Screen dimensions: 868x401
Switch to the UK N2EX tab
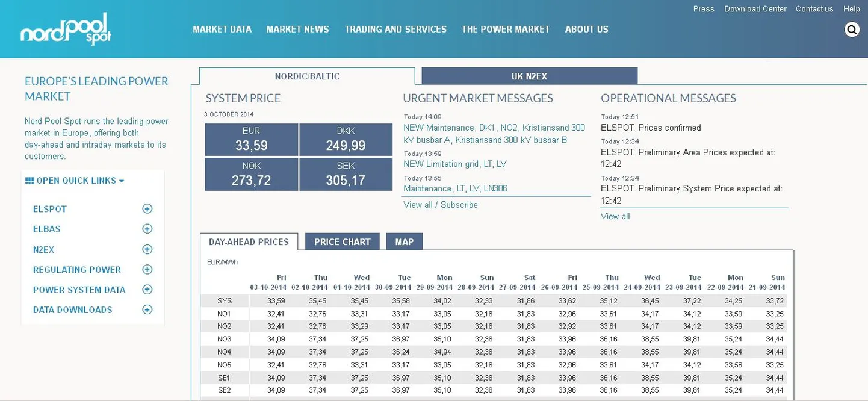pyautogui.click(x=530, y=76)
